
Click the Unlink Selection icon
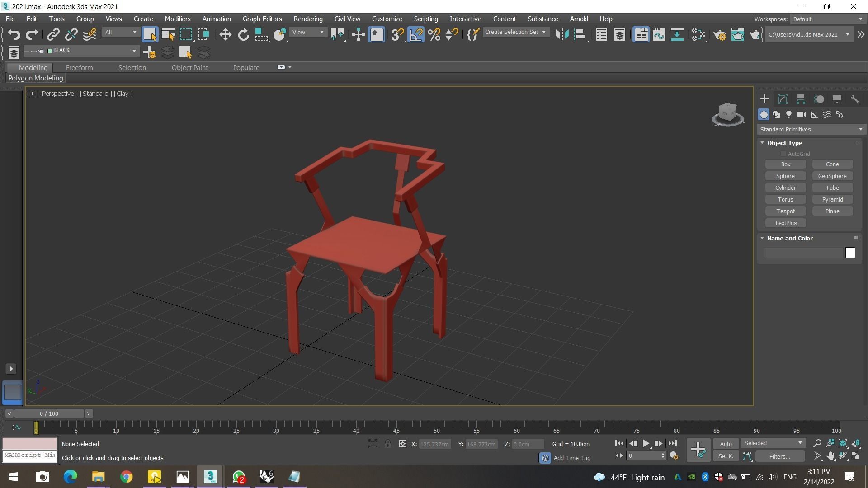pyautogui.click(x=71, y=35)
